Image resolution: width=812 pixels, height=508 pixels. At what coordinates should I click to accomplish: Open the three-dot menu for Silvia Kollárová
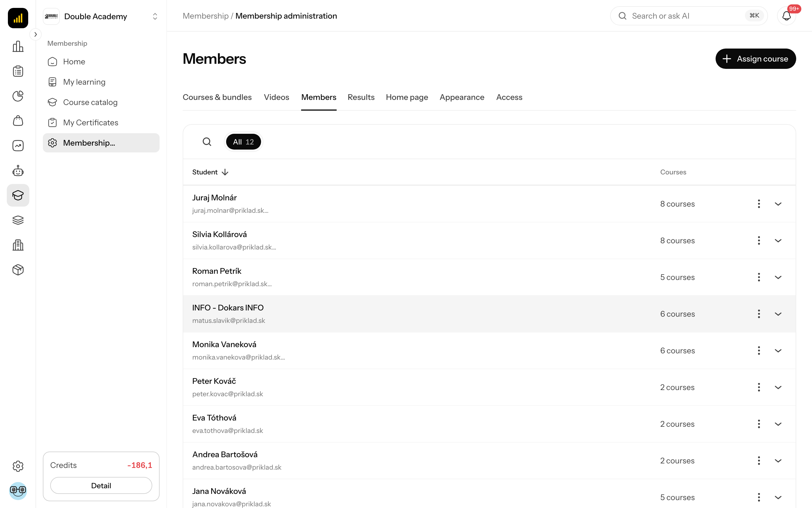point(759,240)
